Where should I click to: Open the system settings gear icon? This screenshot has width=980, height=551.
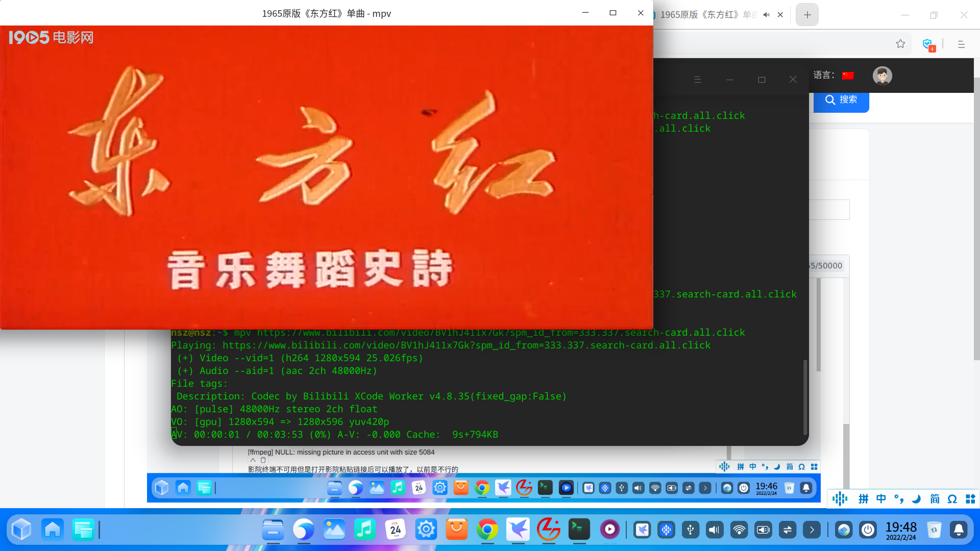pos(426,530)
